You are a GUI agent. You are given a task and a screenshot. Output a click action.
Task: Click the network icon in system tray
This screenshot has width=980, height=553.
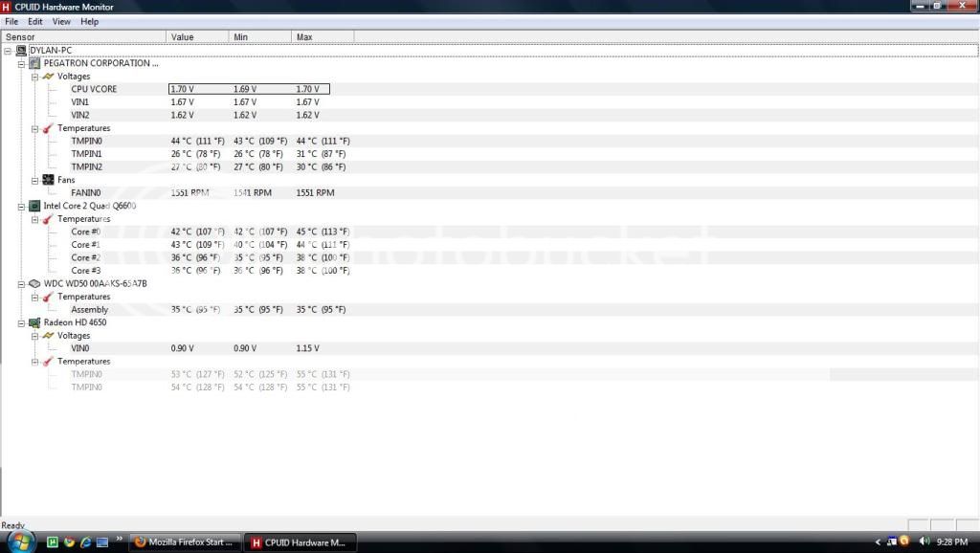click(892, 542)
